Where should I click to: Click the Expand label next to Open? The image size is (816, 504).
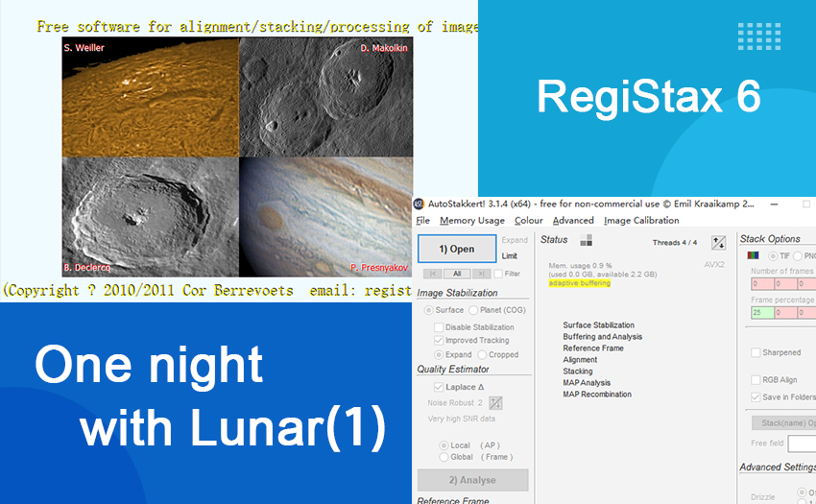click(x=515, y=240)
